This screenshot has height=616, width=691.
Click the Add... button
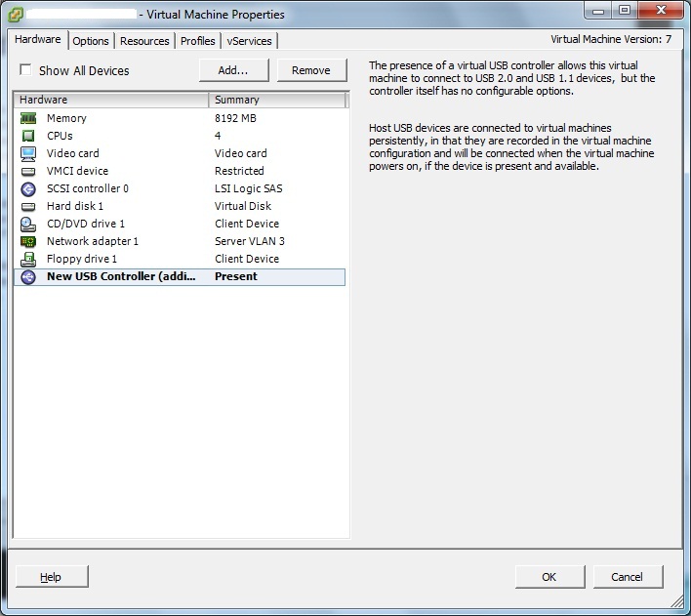233,70
